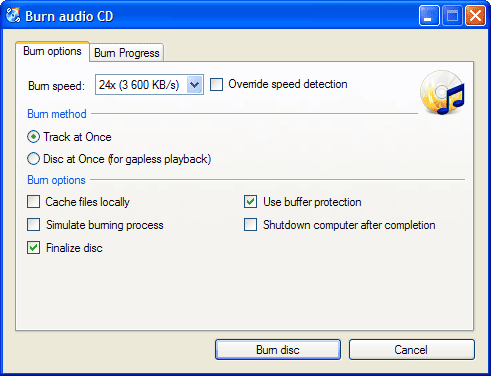Enable Shutdown computer after completion

(250, 225)
